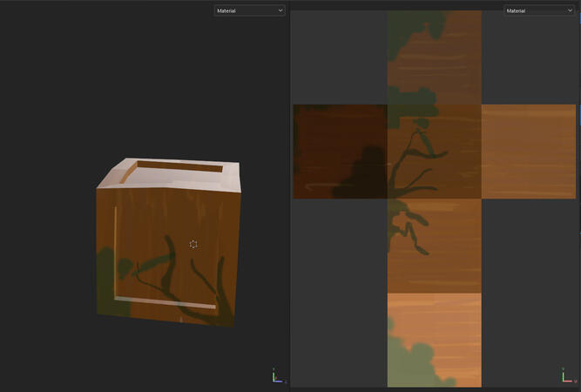Click the empty grey area upper-left of the texture cross
This screenshot has width=581, height=392.
coord(339,57)
